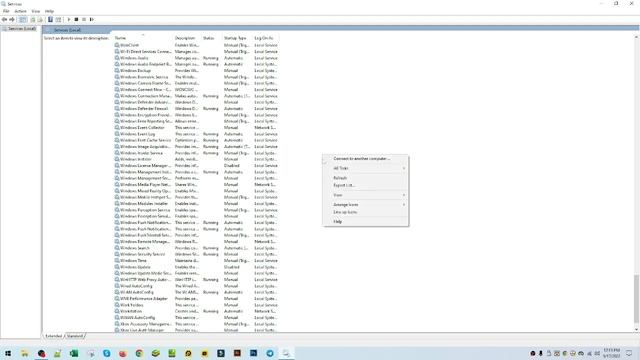This screenshot has height=360, width=640.
Task: Sort by the Startup Type column header
Action: pyautogui.click(x=238, y=38)
